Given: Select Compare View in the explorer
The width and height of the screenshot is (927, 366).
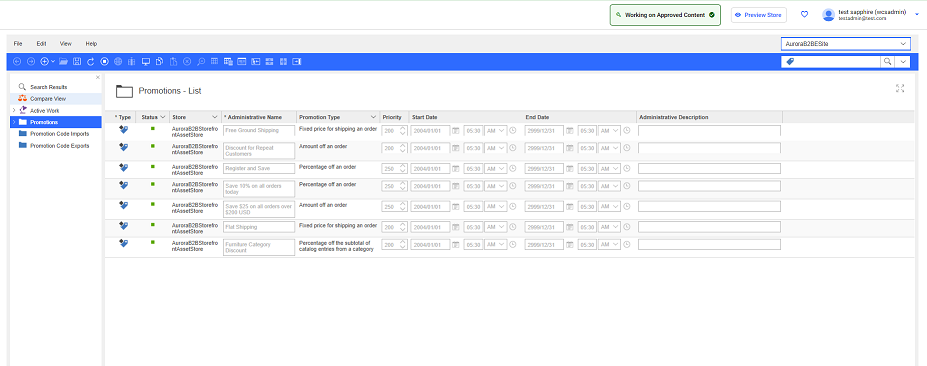Looking at the screenshot, I should click(48, 99).
